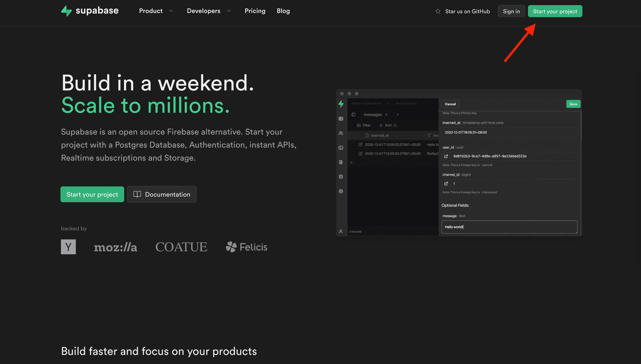Click Start your project under the hero text
The width and height of the screenshot is (641, 364).
point(92,194)
